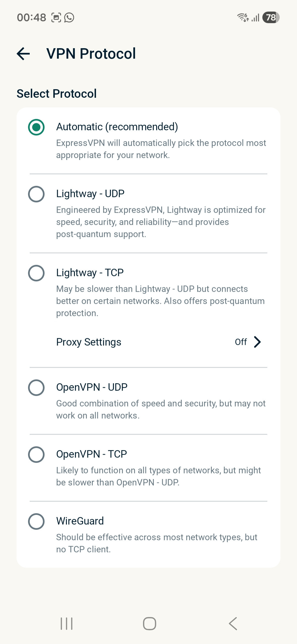This screenshot has height=644, width=297.
Task: Tap the WhatsApp notification icon in status bar
Action: click(x=69, y=18)
